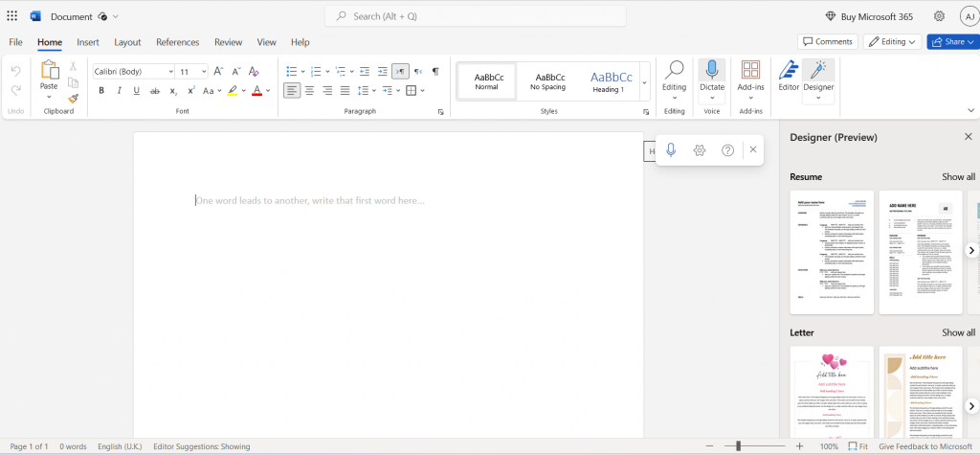The width and height of the screenshot is (980, 455).
Task: Open the Editor proofing tool
Action: click(x=789, y=76)
